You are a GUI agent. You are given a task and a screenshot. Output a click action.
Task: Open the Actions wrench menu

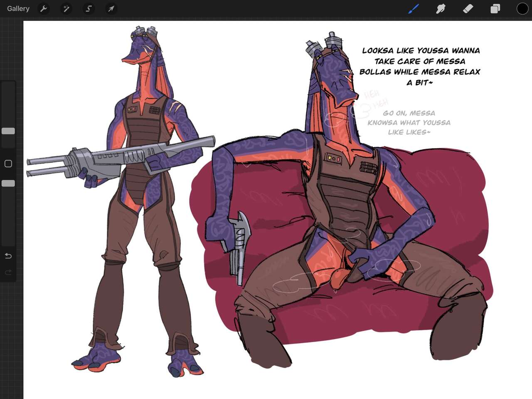tap(44, 8)
